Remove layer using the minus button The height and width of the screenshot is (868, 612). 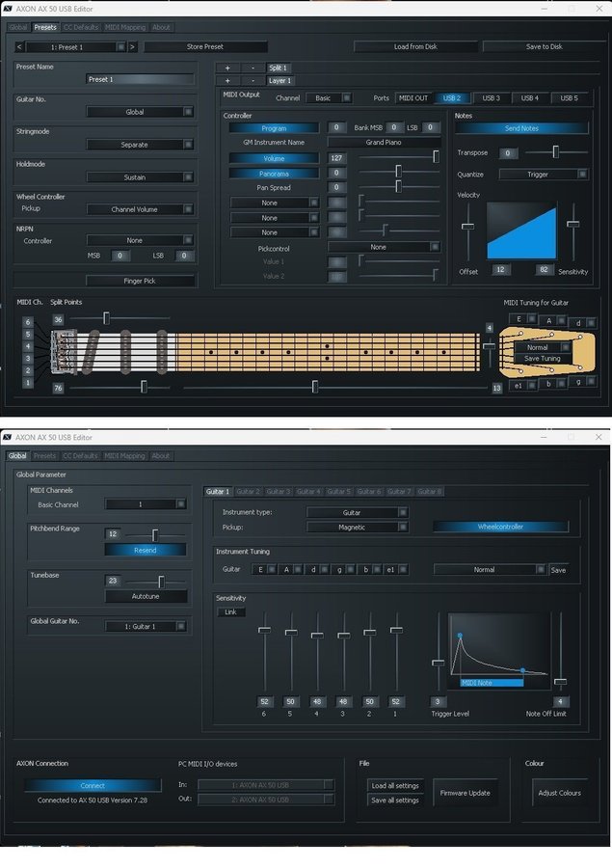click(x=252, y=81)
